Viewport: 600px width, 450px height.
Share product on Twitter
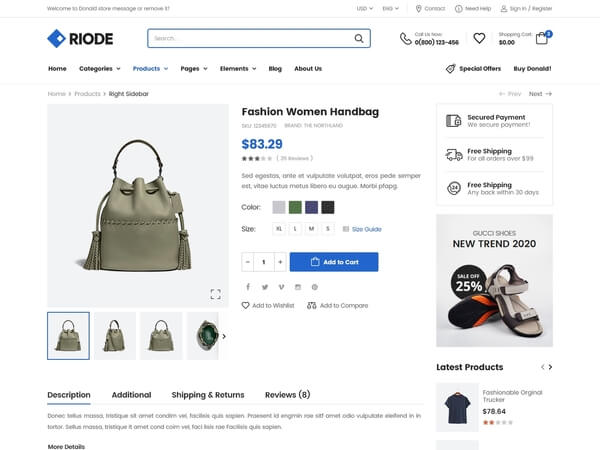pos(265,287)
